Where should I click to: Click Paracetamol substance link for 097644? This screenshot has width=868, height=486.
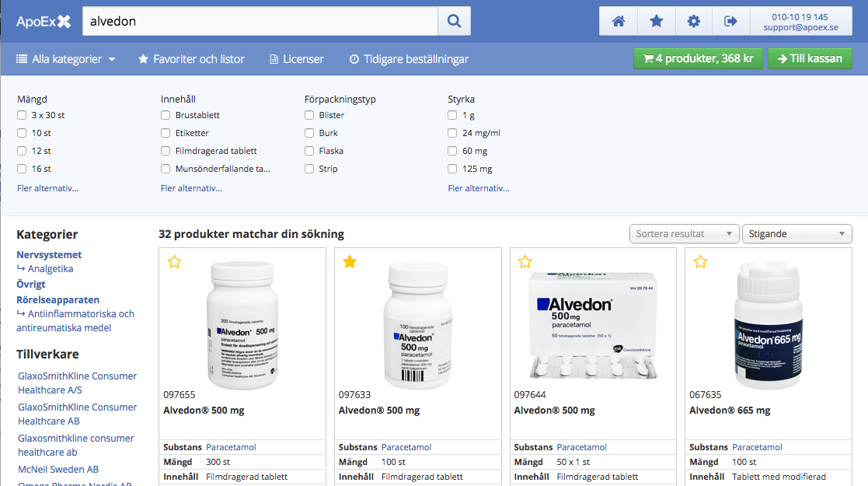(582, 447)
